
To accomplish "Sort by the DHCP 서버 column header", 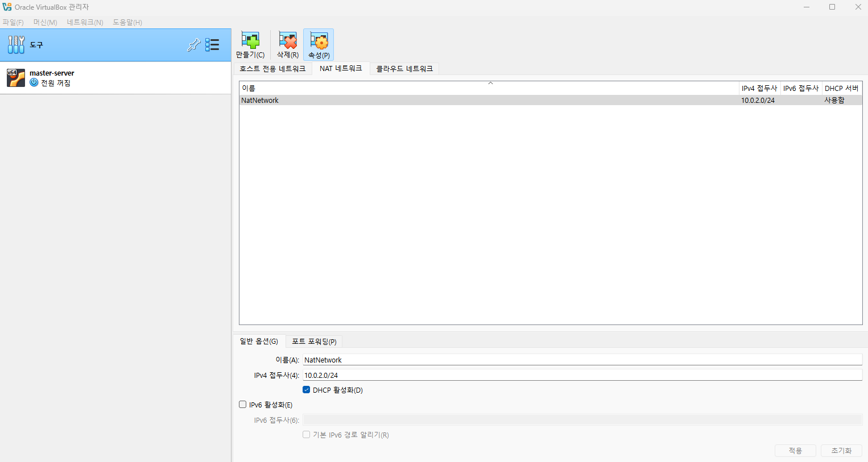I will 842,88.
